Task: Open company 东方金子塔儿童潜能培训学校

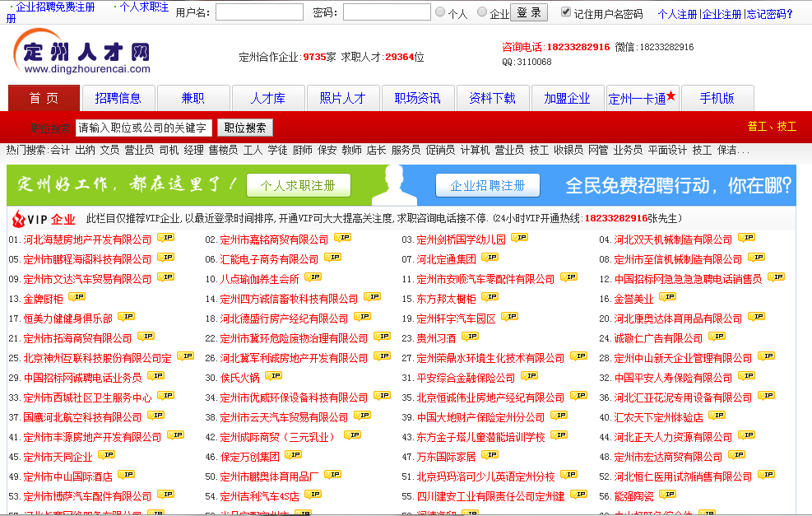Action: 481,437
